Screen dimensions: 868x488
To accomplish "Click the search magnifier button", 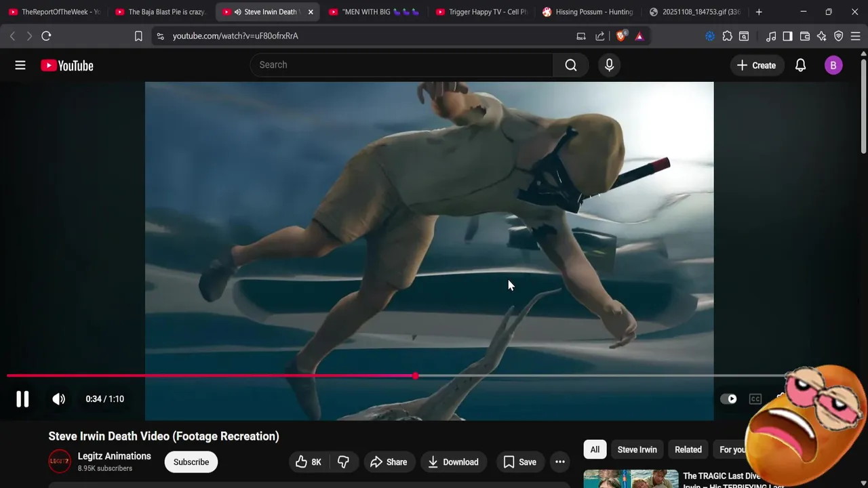I will pyautogui.click(x=571, y=65).
